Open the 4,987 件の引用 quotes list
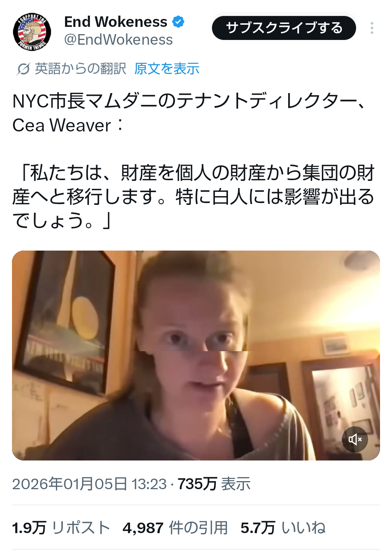This screenshot has height=556, width=392. (175, 528)
